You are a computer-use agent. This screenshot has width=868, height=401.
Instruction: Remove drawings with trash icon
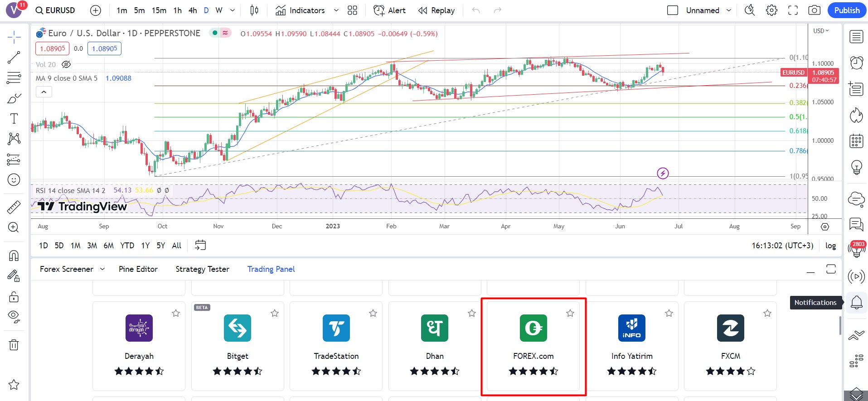pos(14,345)
